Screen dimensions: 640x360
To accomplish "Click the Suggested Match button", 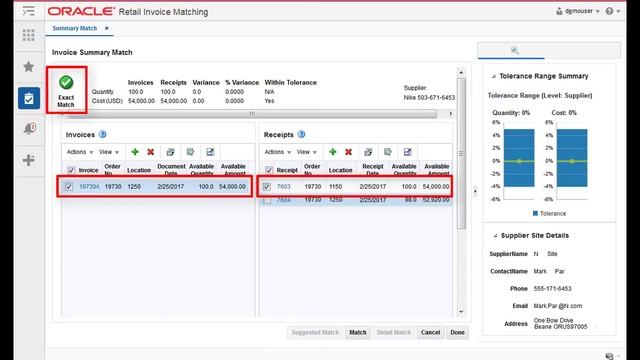I will point(315,332).
